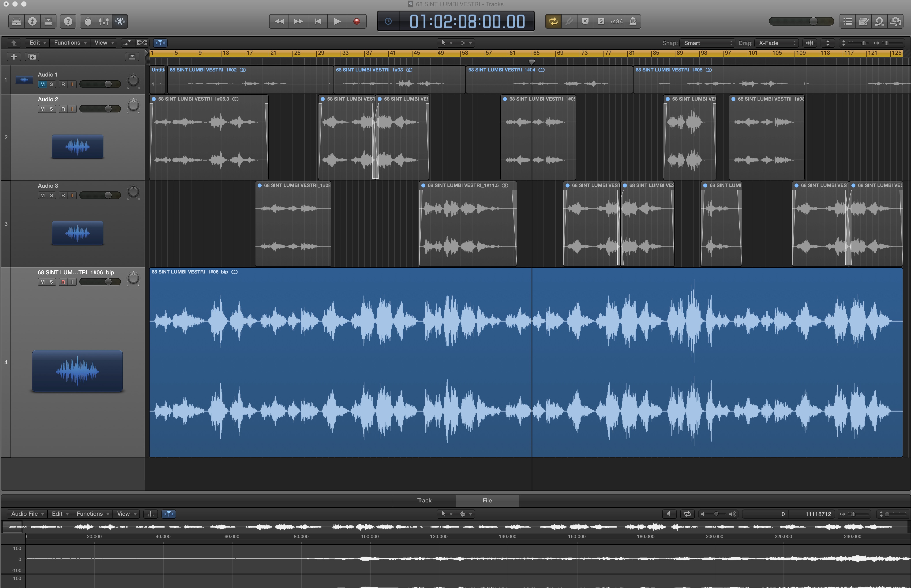Viewport: 911px width, 588px height.
Task: Toggle the yellow Cycle mode button
Action: coord(553,21)
